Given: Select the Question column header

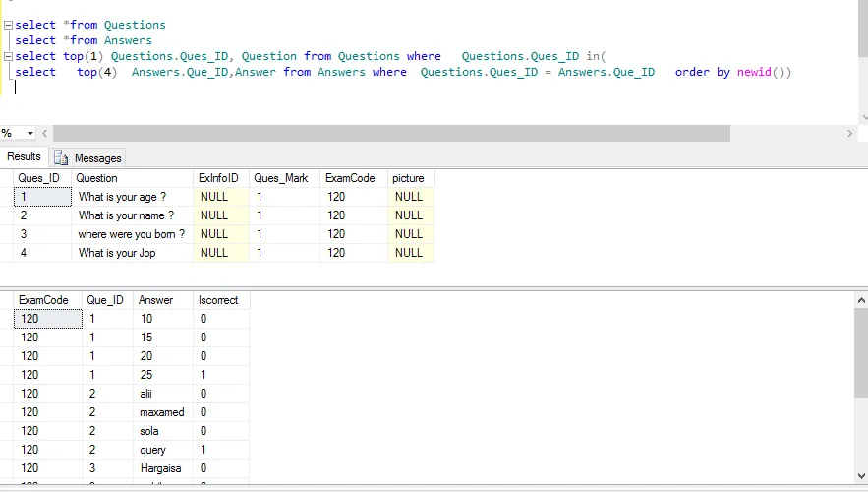Looking at the screenshot, I should point(133,178).
